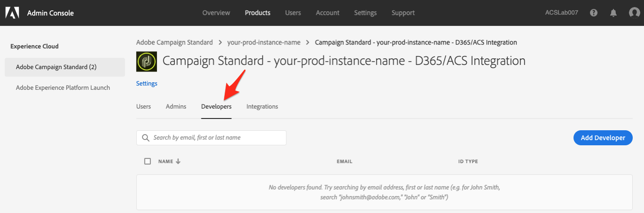Select the Developers tab

pos(216,107)
